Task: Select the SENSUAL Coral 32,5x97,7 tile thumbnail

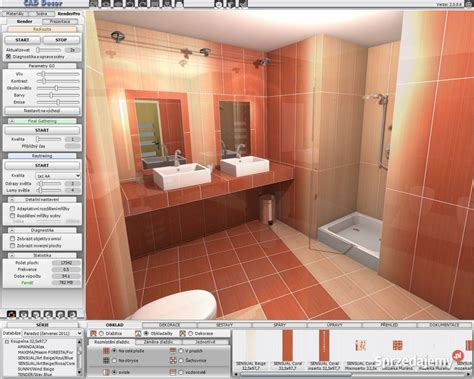Action: click(287, 345)
